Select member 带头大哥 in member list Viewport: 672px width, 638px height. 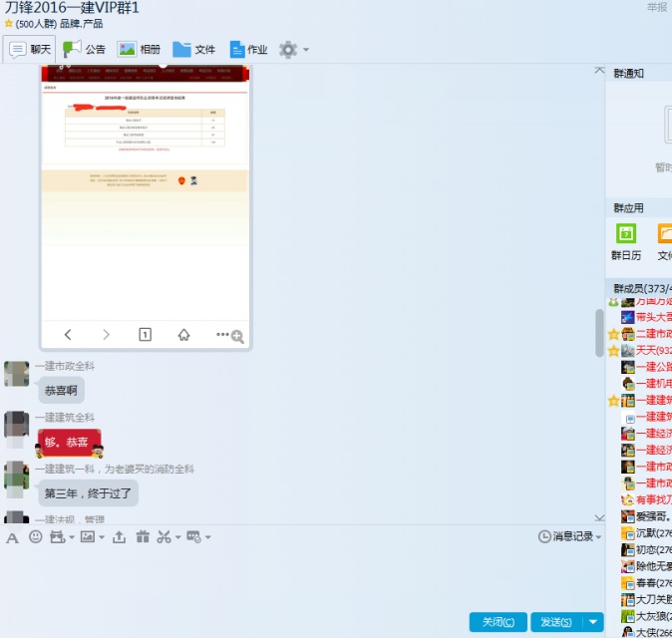646,317
